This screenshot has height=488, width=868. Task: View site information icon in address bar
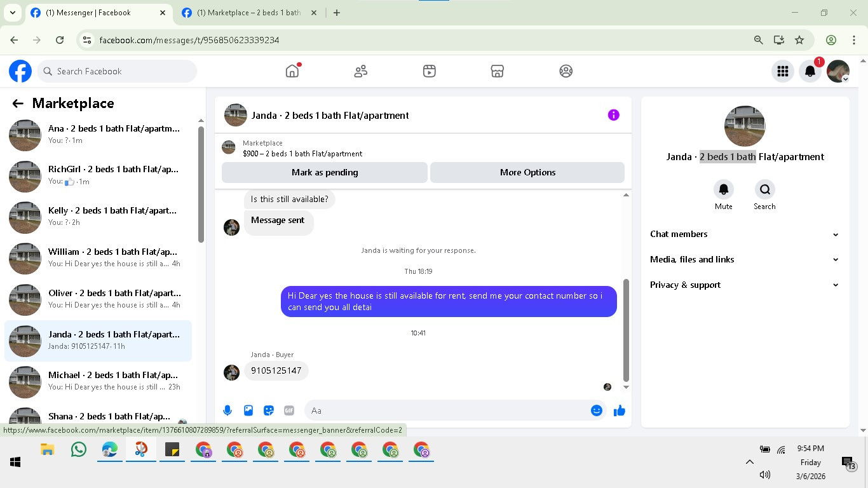point(87,40)
